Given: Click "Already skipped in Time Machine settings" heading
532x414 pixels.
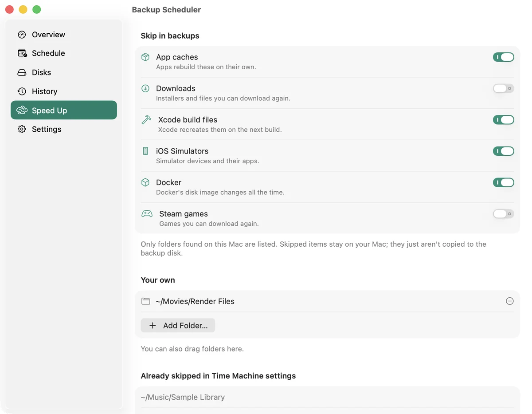Looking at the screenshot, I should 218,376.
